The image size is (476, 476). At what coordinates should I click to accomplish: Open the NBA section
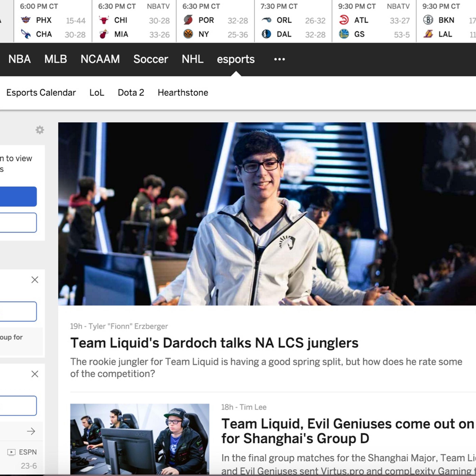[x=19, y=59]
